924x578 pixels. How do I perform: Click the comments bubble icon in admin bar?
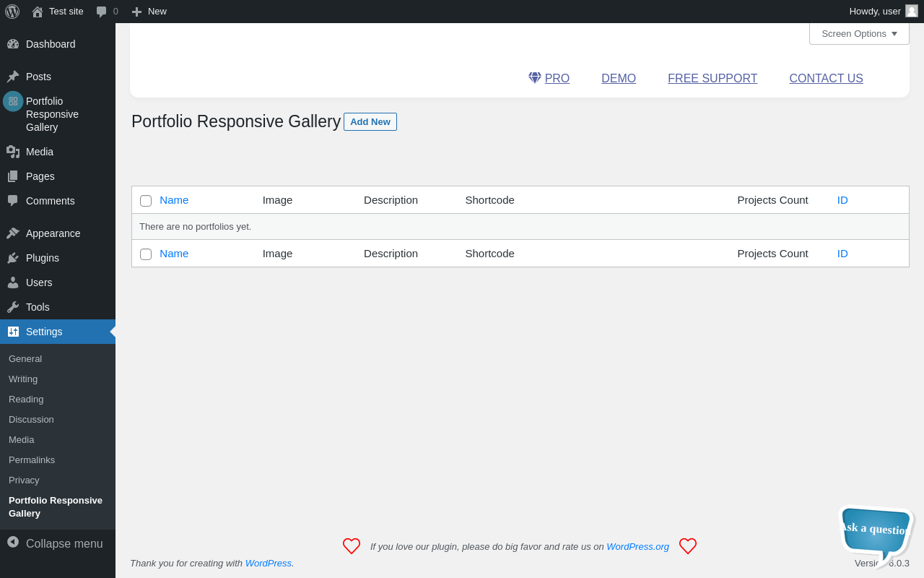tap(102, 12)
